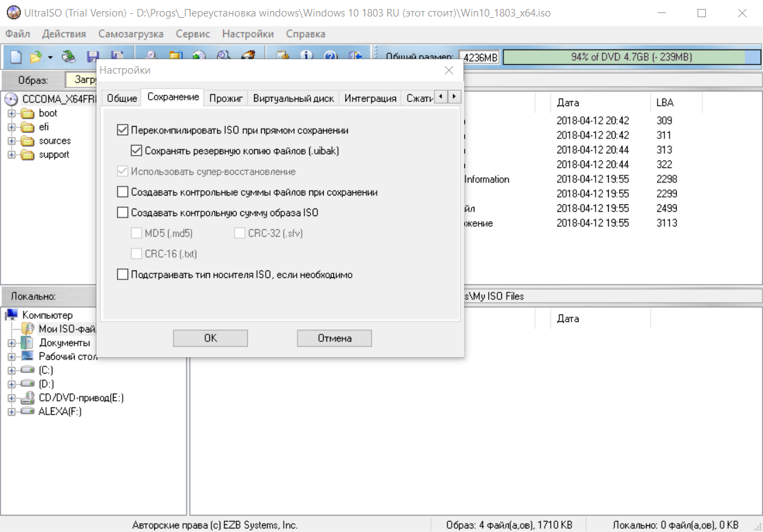Toggle Использовать супер-восстановление checkbox
Image resolution: width=763 pixels, height=532 pixels.
[123, 171]
